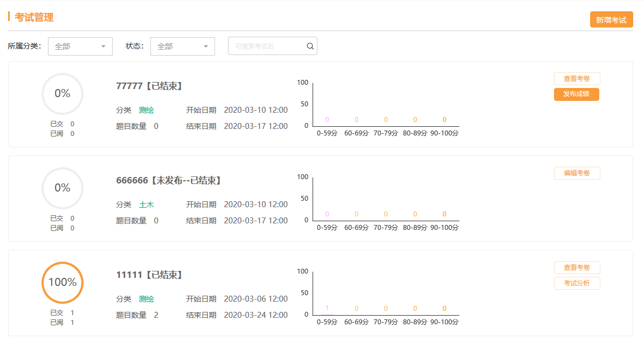Open 考试分析 for exam 11111

[x=577, y=283]
